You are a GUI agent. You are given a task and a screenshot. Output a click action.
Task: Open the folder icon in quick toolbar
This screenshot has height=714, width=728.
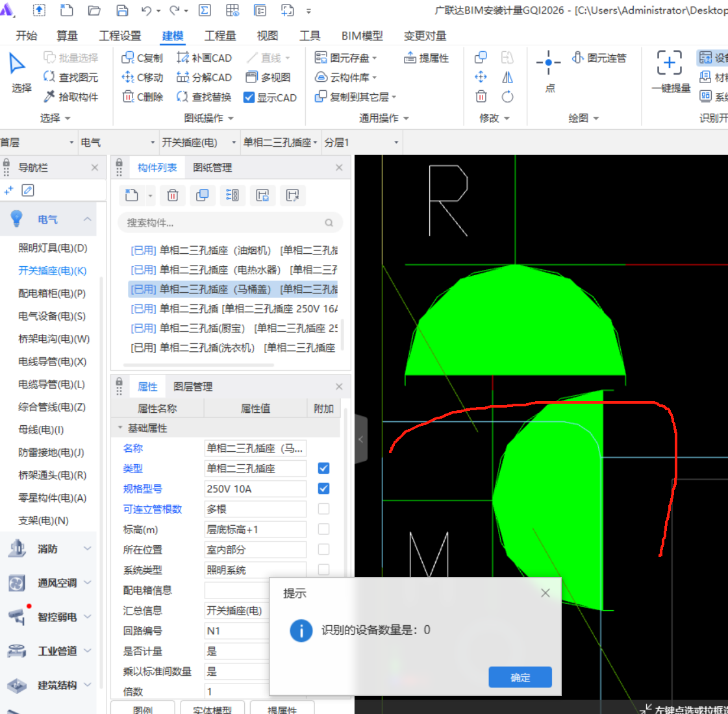[x=94, y=10]
